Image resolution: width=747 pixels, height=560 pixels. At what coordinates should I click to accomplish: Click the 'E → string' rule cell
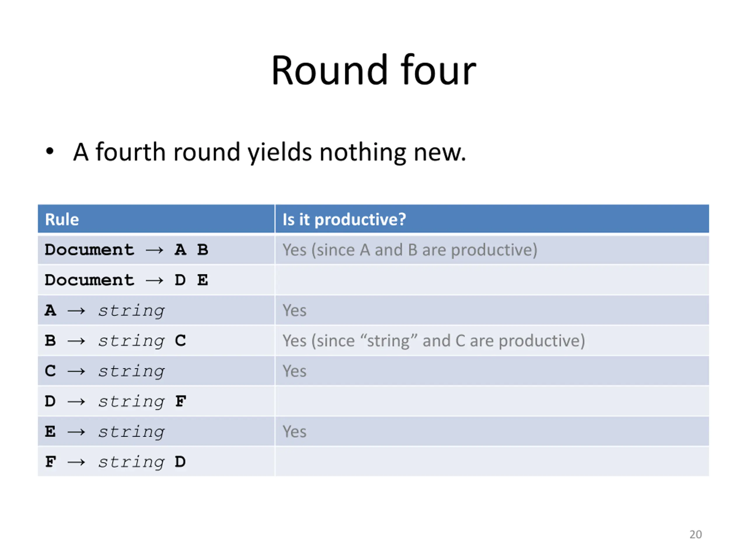(x=156, y=431)
